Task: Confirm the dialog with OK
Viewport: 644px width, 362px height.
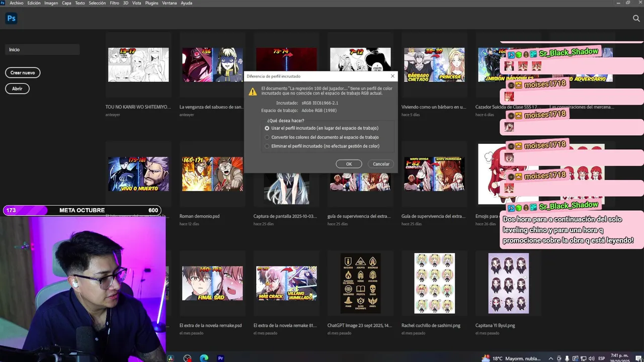Action: 349,164
